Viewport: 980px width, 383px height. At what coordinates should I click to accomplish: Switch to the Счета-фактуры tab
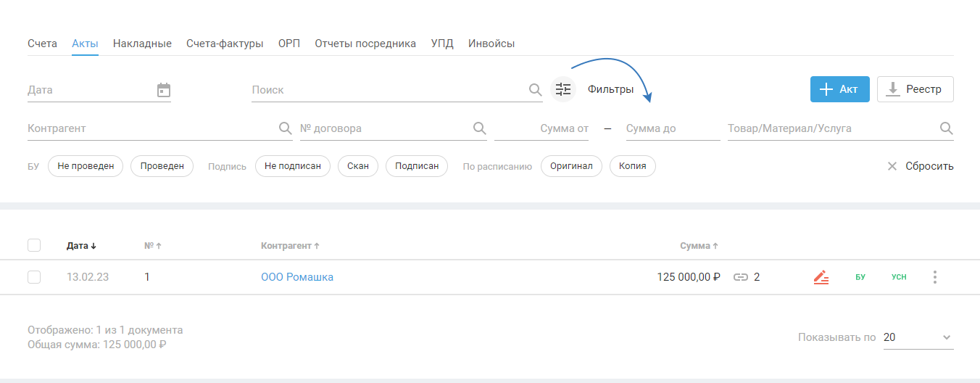[225, 44]
